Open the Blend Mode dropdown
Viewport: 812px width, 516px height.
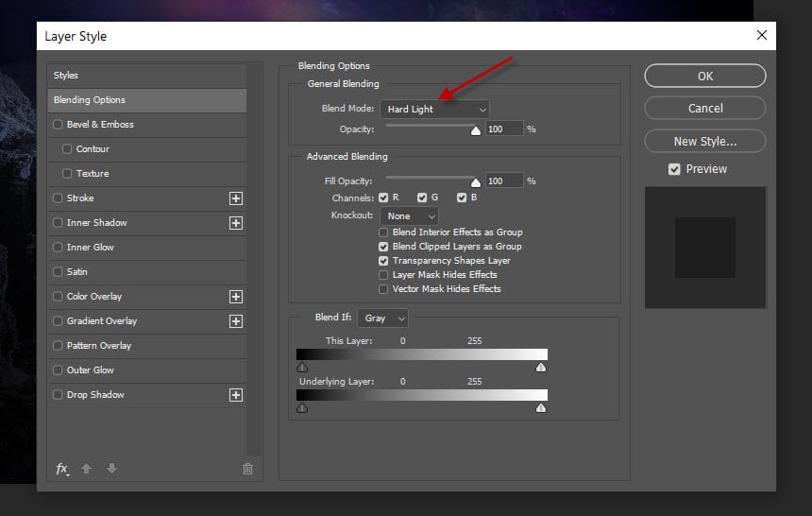(434, 110)
